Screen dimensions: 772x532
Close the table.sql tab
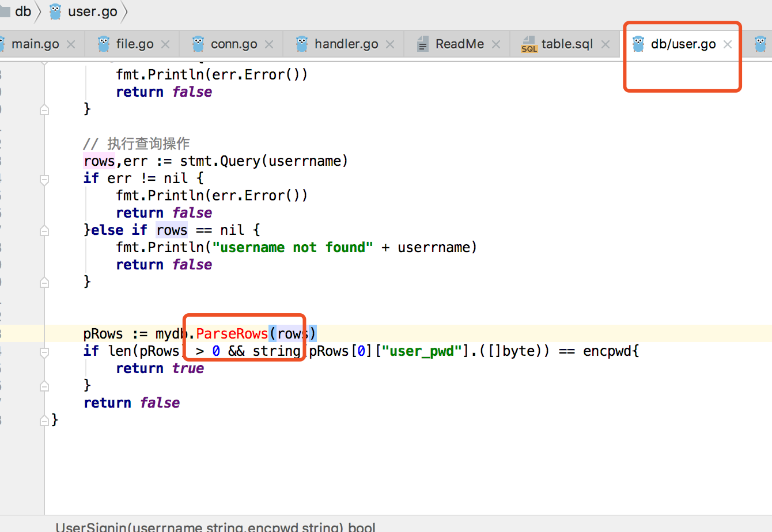click(606, 44)
